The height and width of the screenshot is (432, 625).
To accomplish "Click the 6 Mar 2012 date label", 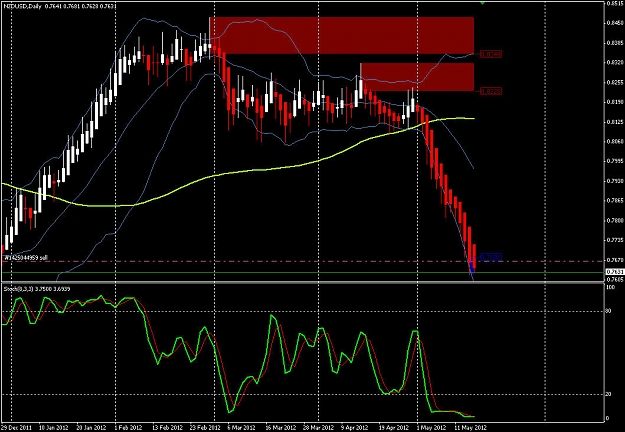I will 240,428.
